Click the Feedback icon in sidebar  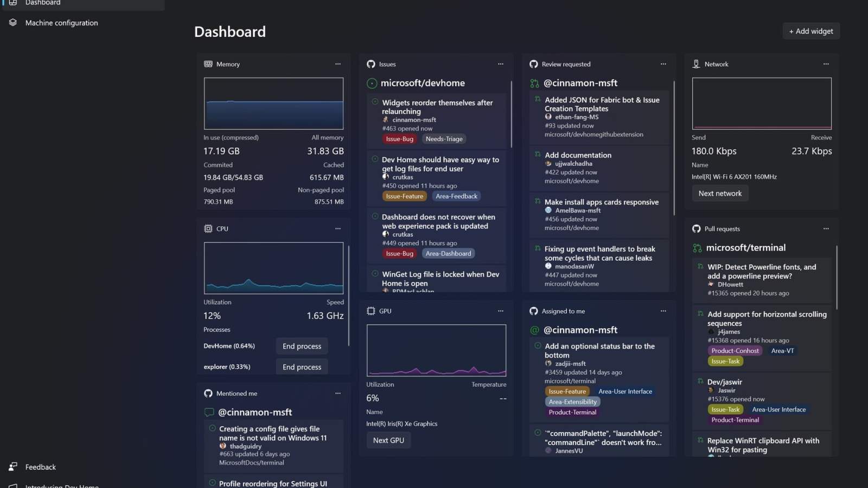[x=13, y=467]
